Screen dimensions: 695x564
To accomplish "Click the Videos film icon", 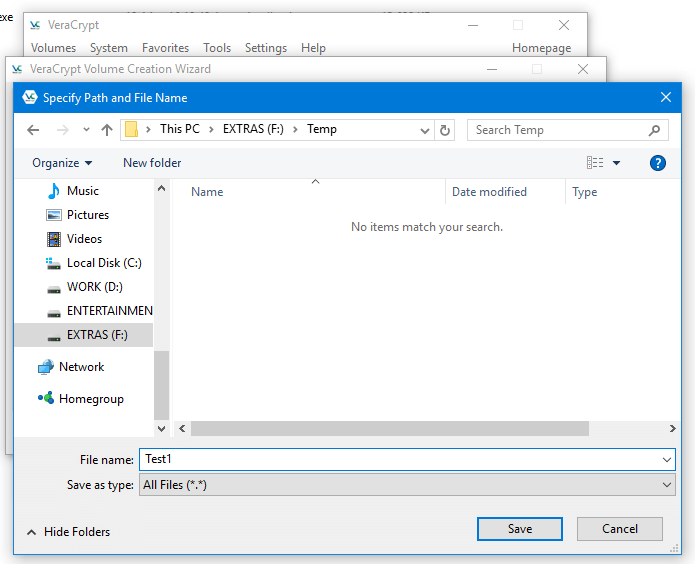I will point(54,239).
